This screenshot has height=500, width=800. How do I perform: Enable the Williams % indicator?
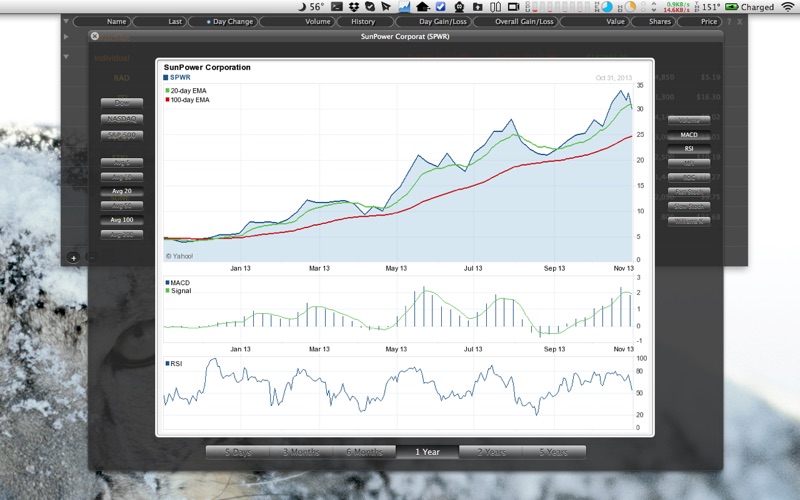pos(689,221)
